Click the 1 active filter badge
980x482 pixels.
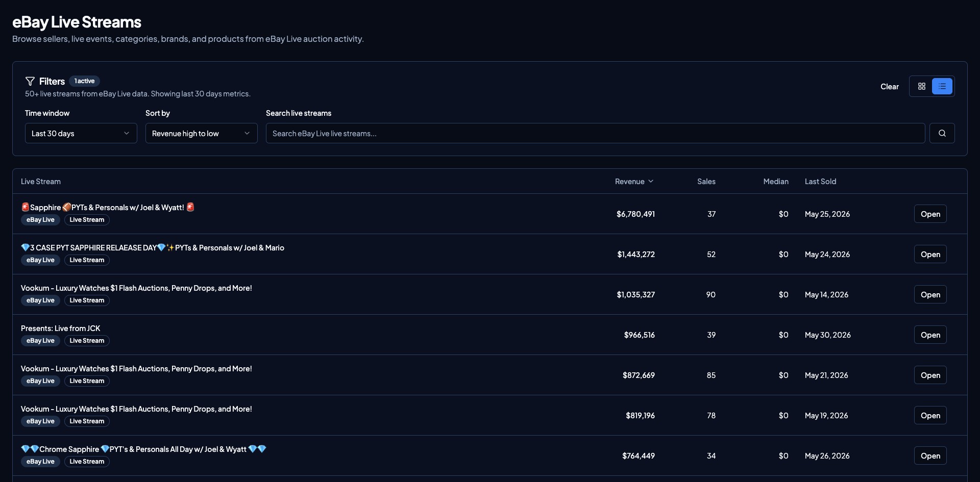84,81
